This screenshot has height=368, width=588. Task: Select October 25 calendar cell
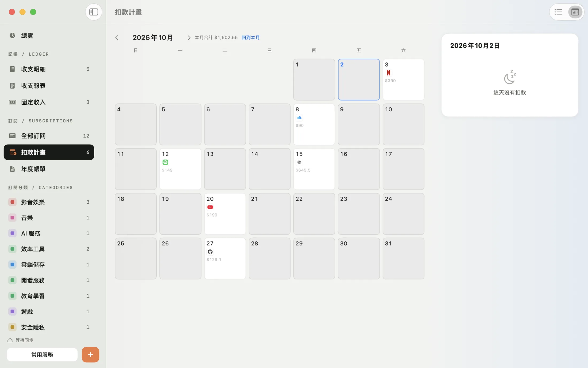tap(136, 259)
